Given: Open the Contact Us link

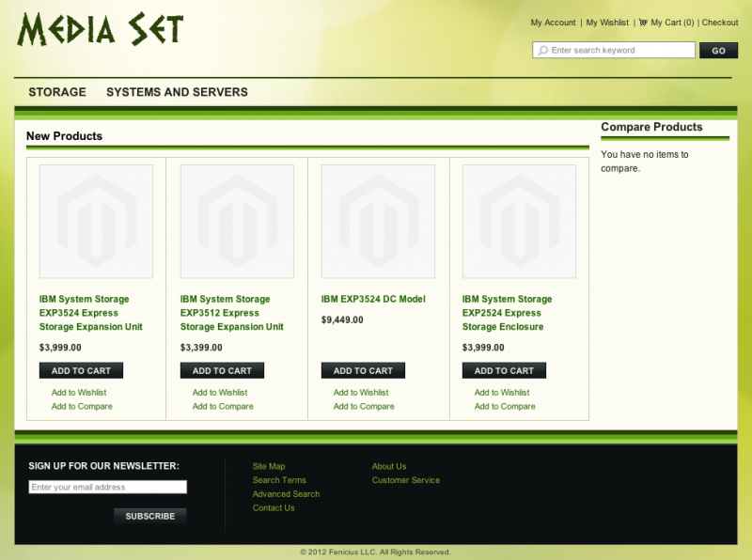Looking at the screenshot, I should (274, 508).
